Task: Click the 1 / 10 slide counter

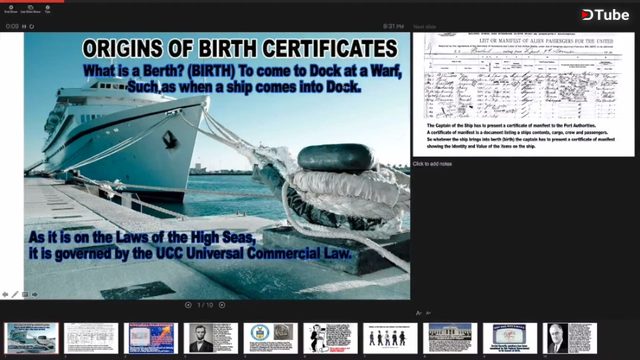Action: click(205, 305)
